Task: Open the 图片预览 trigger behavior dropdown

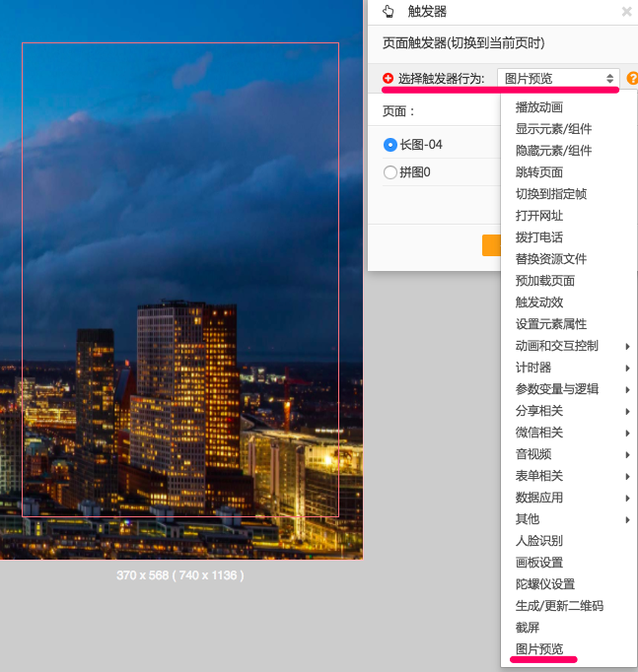Action: 558,78
